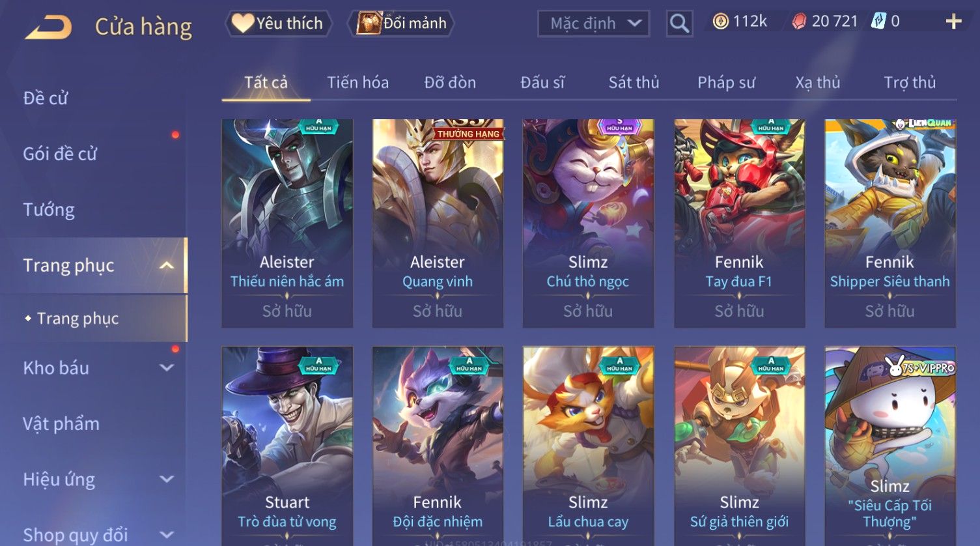
Task: Tap the blue voucher currency icon
Action: (878, 22)
